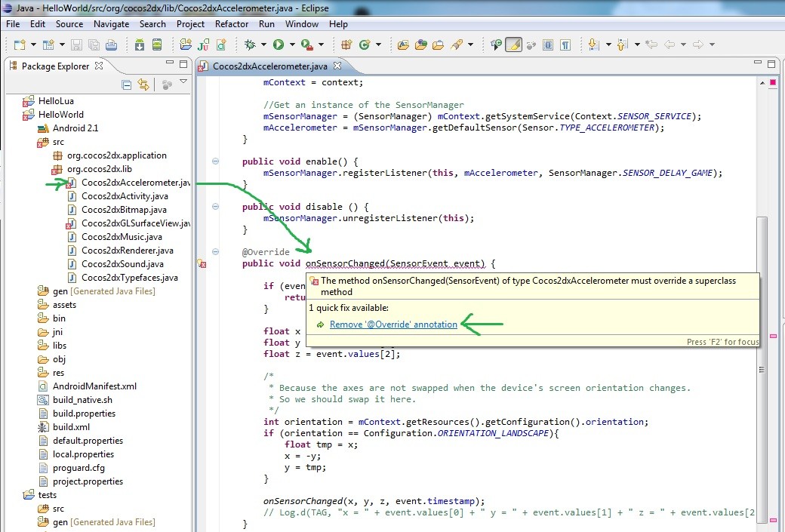785x532 pixels.
Task: Open the Refactor menu
Action: [232, 23]
